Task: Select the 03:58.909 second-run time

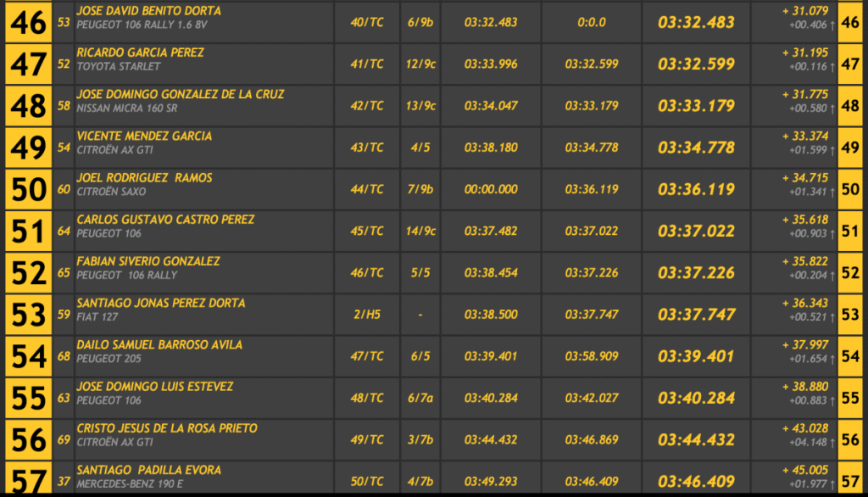Action: [592, 356]
